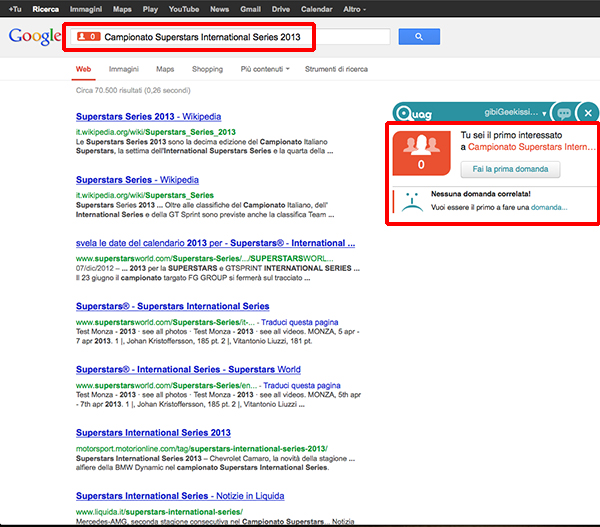Click the 'domanda...' link in Quag panel
Screen dimensions: 600x527
click(x=549, y=207)
